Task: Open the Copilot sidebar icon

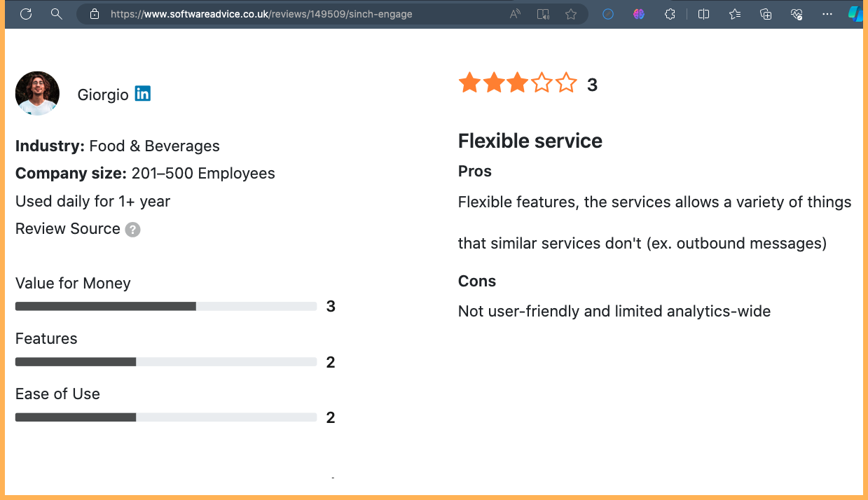Action: pos(856,14)
